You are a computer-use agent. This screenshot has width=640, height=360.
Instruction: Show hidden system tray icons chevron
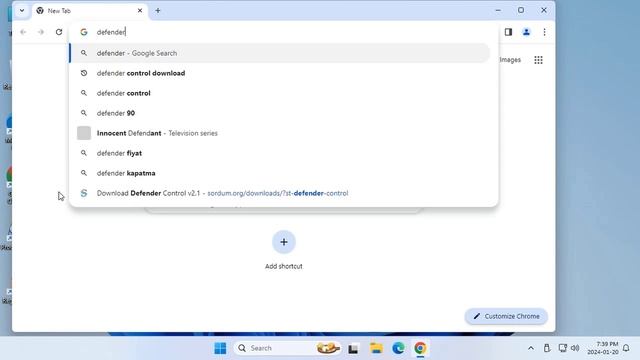(531, 348)
